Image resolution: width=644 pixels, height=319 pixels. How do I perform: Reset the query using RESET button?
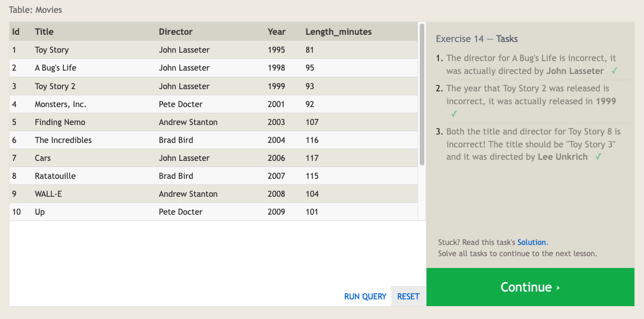pos(408,297)
